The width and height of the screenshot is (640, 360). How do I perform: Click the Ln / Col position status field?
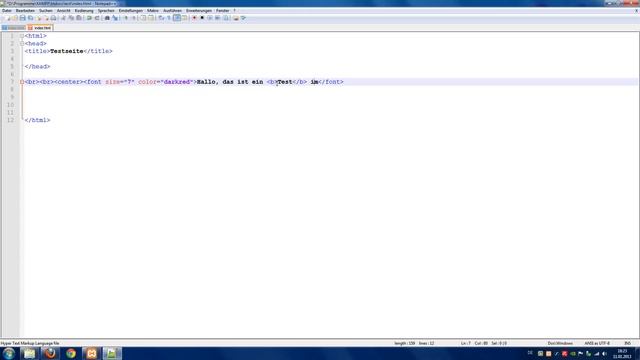pyautogui.click(x=484, y=343)
